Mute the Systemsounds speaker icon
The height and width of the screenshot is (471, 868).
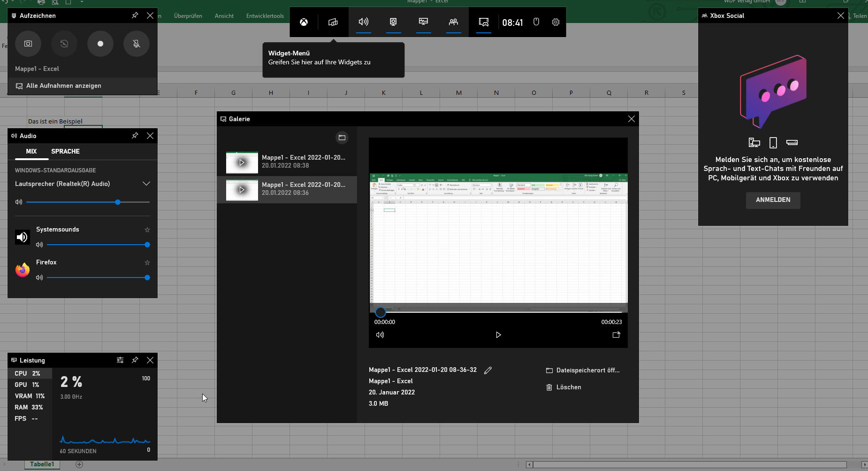click(39, 245)
